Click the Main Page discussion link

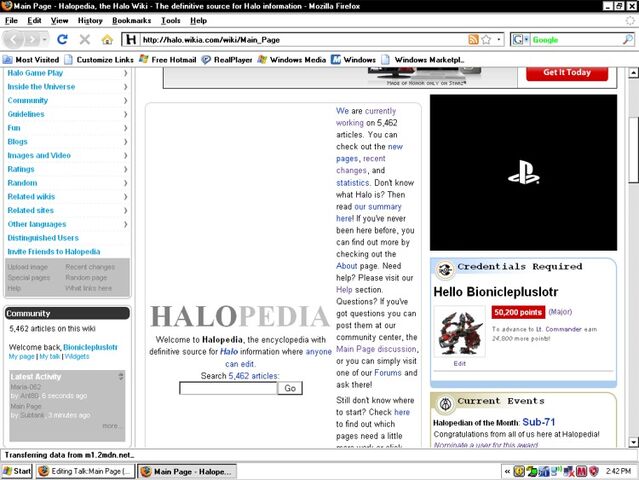[376, 349]
